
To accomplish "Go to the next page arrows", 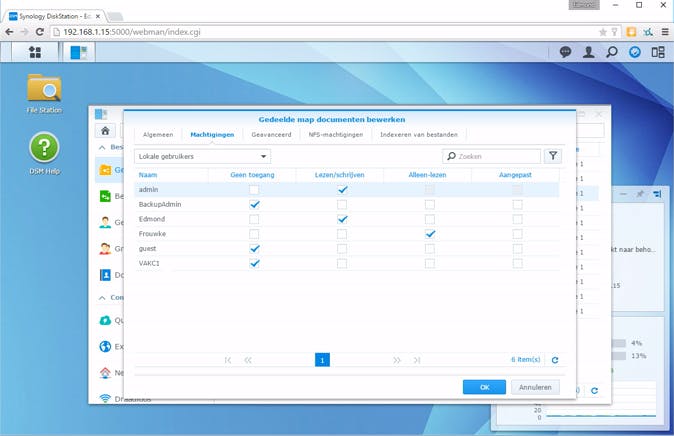I will tap(397, 360).
